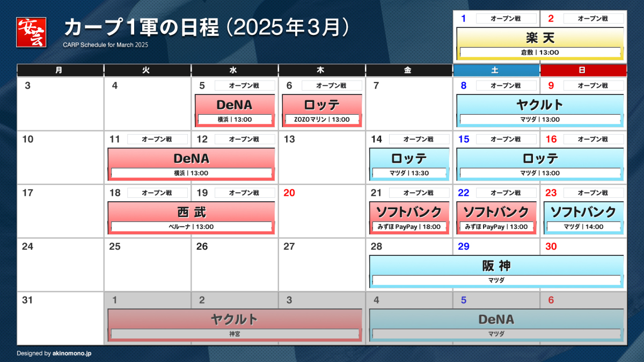Select date 7 in the calendar
The image size is (644, 362).
[x=376, y=85]
